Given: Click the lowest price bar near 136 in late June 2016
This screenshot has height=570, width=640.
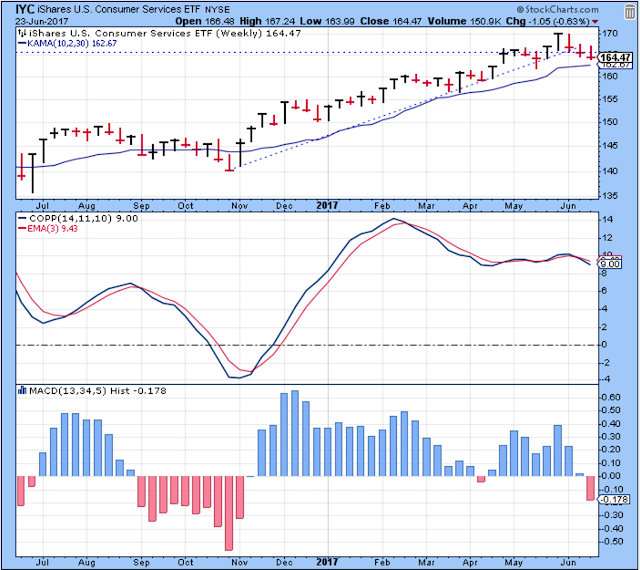Looking at the screenshot, I should point(33,173).
